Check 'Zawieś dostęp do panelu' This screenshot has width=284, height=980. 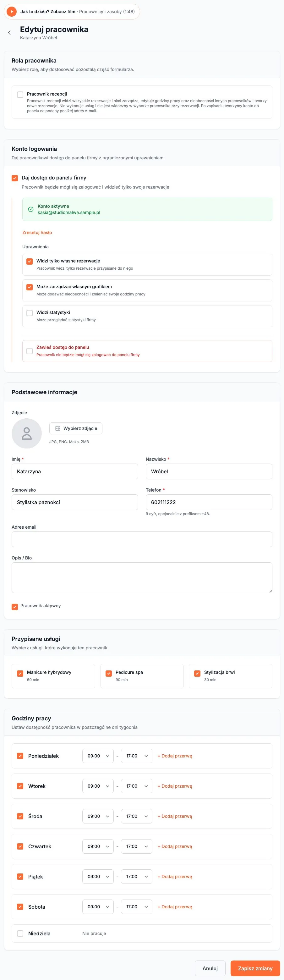coord(29,351)
